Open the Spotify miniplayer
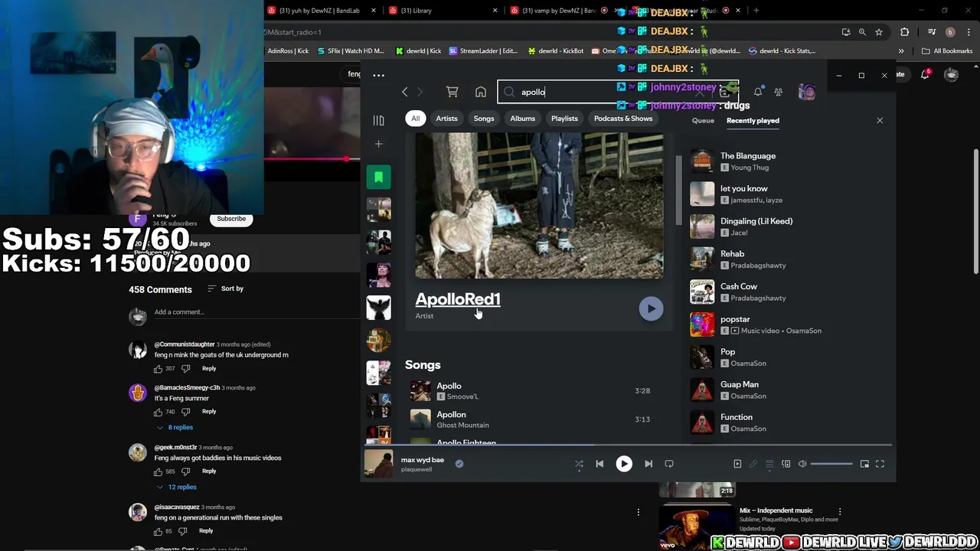The height and width of the screenshot is (551, 980). pos(864,464)
